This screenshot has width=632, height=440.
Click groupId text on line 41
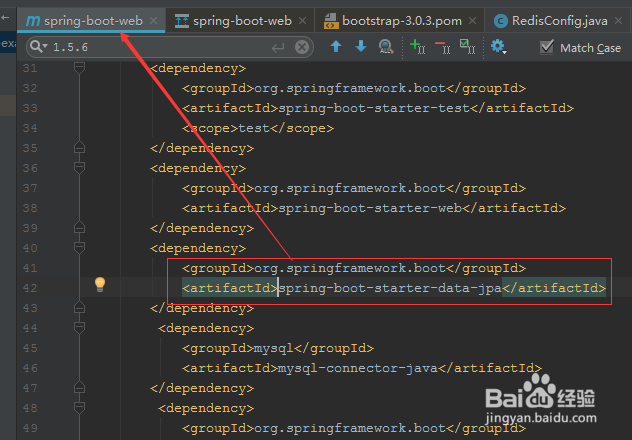pyautogui.click(x=350, y=268)
